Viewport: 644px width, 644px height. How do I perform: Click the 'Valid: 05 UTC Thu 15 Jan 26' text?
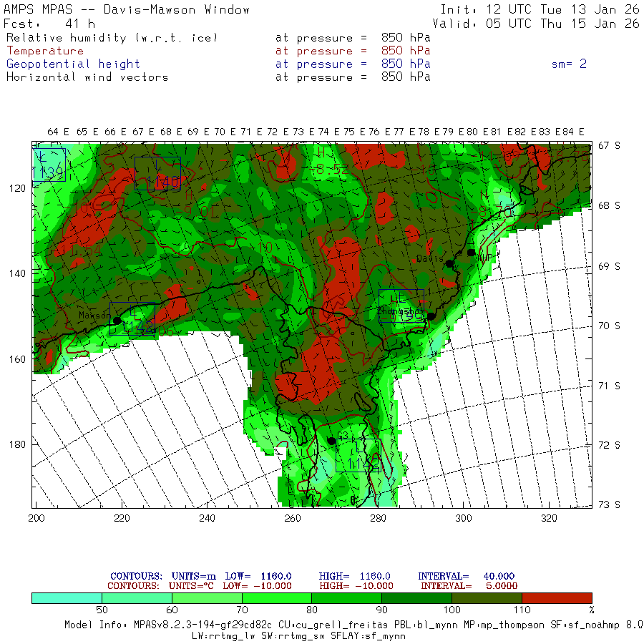(x=536, y=24)
